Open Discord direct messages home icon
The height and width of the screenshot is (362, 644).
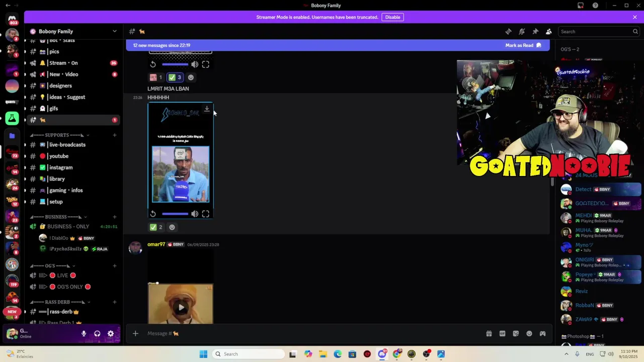click(12, 19)
